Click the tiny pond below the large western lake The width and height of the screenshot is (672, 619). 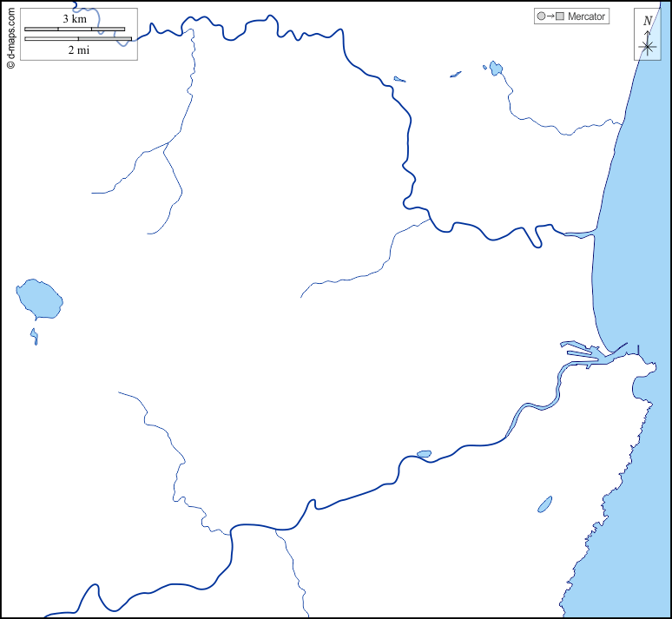point(35,335)
